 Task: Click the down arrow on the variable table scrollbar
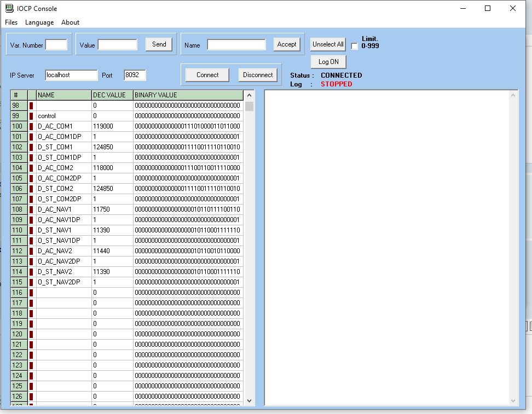[249, 400]
